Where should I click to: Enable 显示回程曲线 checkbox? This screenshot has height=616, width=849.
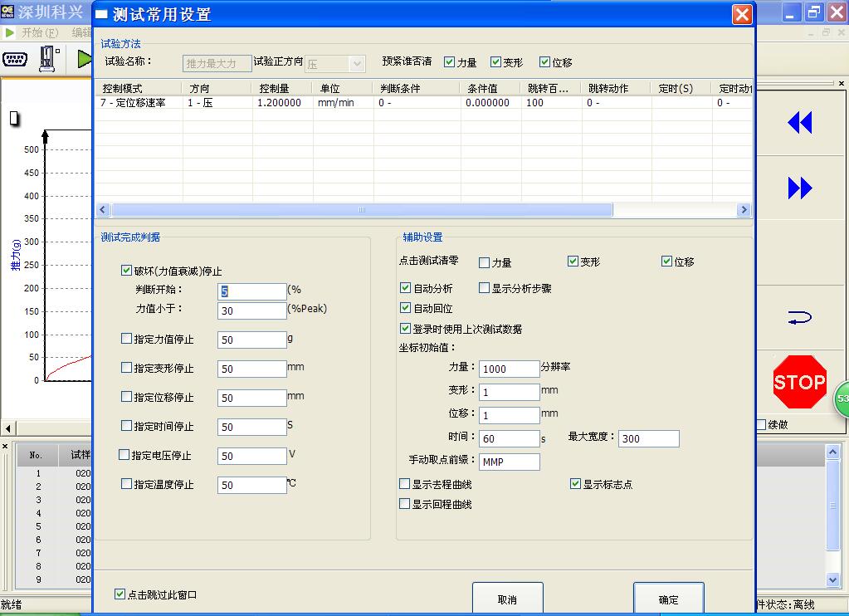pos(404,504)
